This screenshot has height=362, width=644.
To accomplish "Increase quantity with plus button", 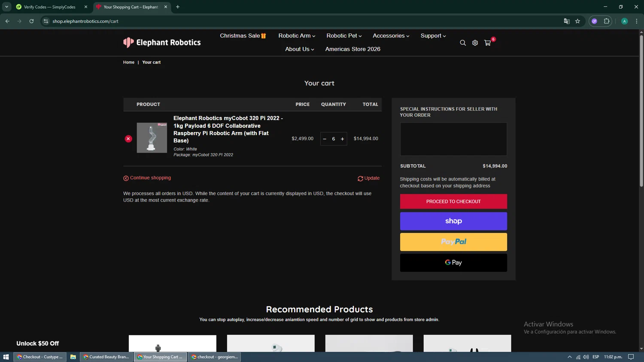I will tap(342, 139).
